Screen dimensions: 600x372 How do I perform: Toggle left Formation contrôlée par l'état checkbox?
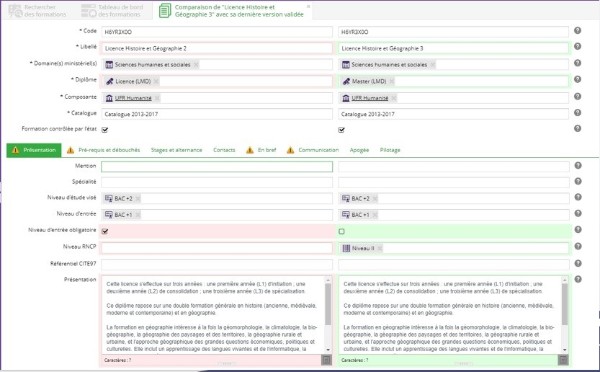tap(105, 130)
